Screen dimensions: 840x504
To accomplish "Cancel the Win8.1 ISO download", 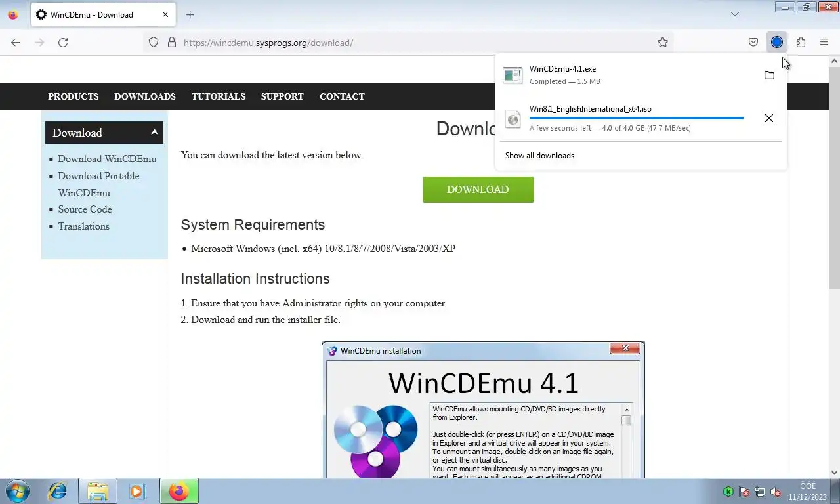I will [769, 118].
